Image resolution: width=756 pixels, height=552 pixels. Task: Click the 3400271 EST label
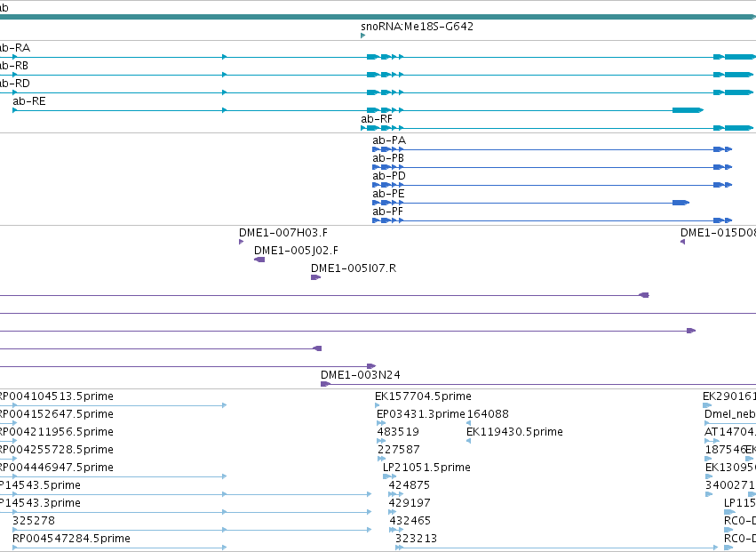(x=730, y=485)
